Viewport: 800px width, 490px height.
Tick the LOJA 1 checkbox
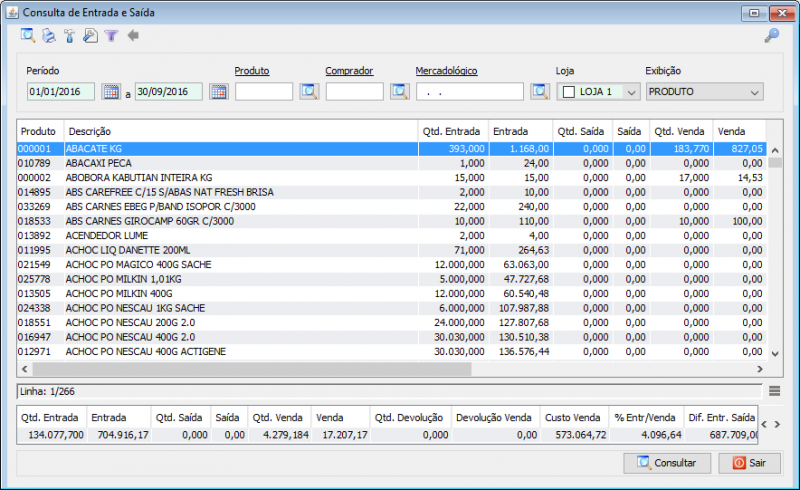[x=569, y=92]
